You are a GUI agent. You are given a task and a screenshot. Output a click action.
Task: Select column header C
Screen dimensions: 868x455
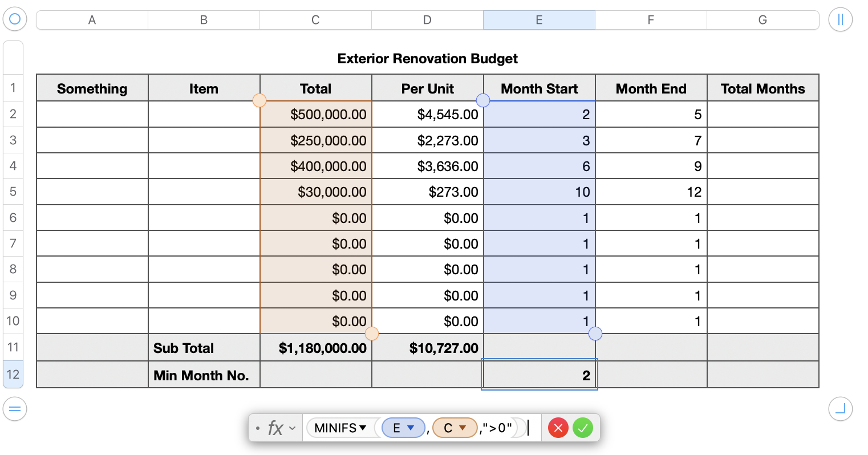[315, 20]
